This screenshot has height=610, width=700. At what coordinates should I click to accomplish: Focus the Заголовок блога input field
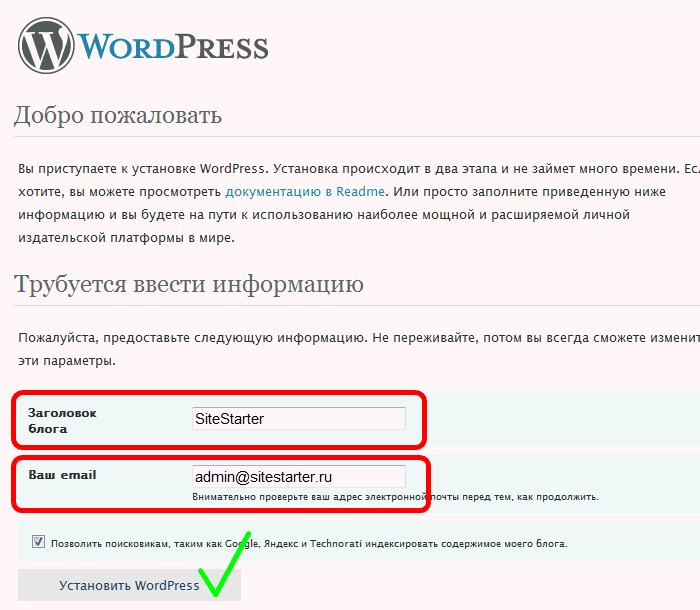pyautogui.click(x=299, y=418)
